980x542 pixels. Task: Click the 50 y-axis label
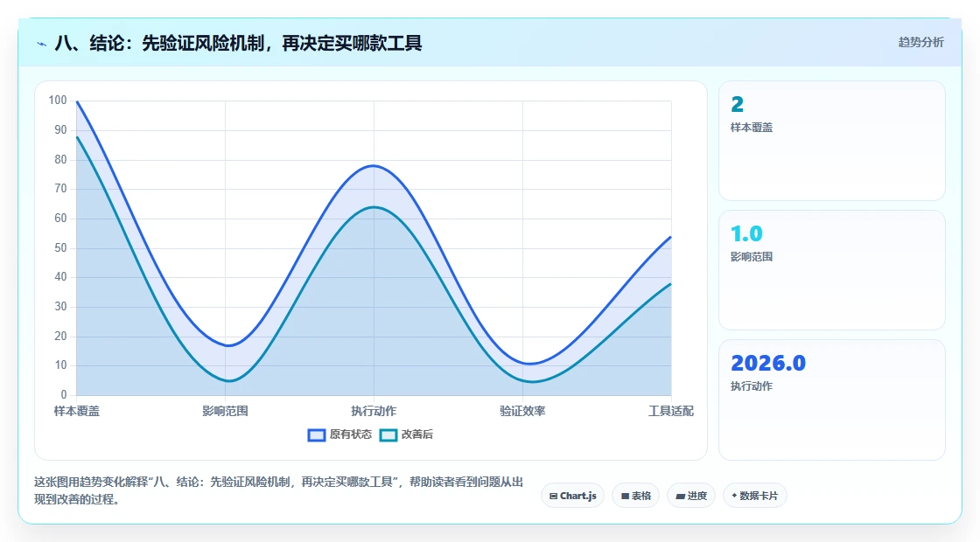pyautogui.click(x=60, y=248)
